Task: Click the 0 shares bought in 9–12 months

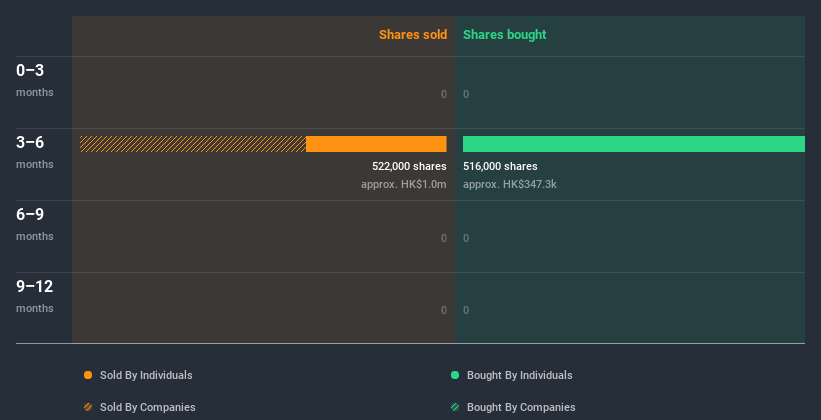Action: pos(466,310)
